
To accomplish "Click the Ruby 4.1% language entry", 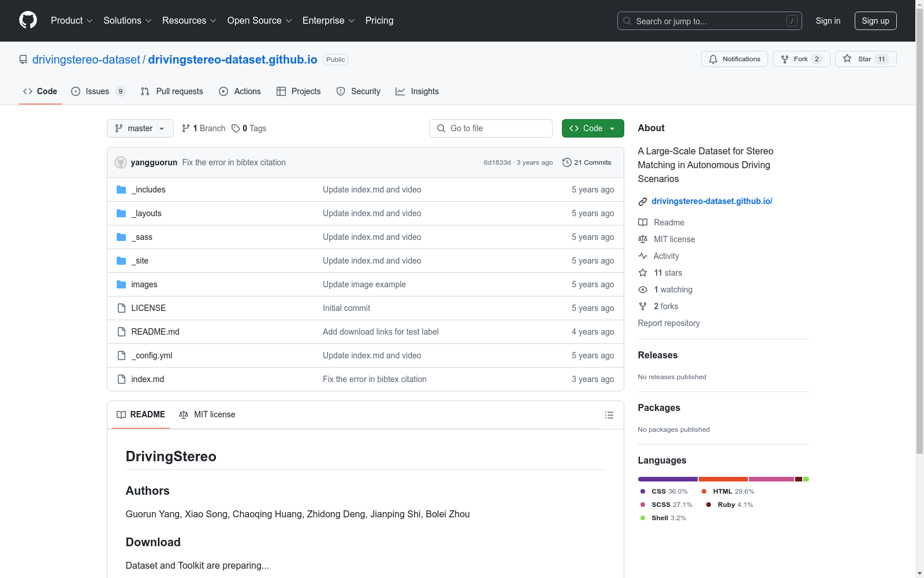I will click(730, 505).
